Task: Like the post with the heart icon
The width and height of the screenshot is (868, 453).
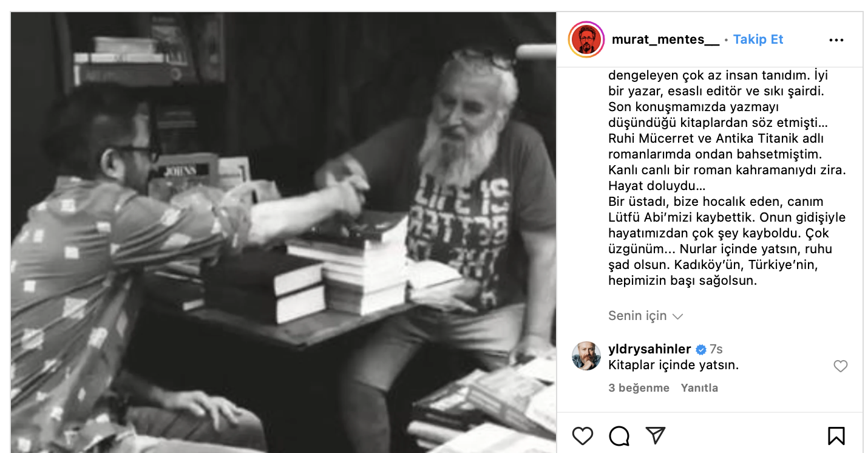Action: (583, 436)
